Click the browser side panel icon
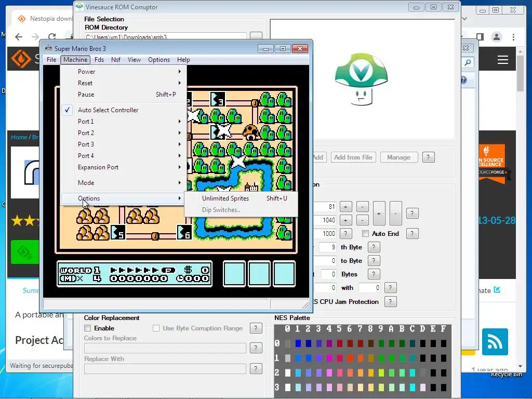 pyautogui.click(x=480, y=37)
